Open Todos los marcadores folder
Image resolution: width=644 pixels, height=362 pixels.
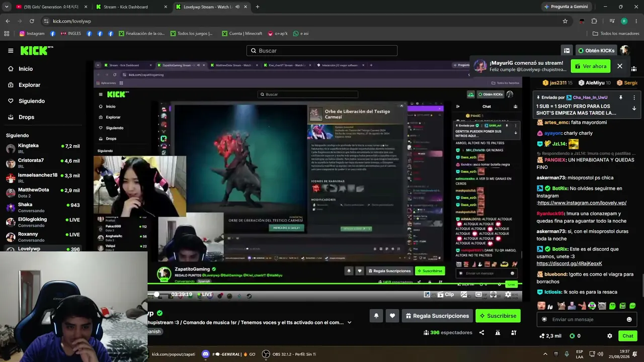tap(616, 34)
